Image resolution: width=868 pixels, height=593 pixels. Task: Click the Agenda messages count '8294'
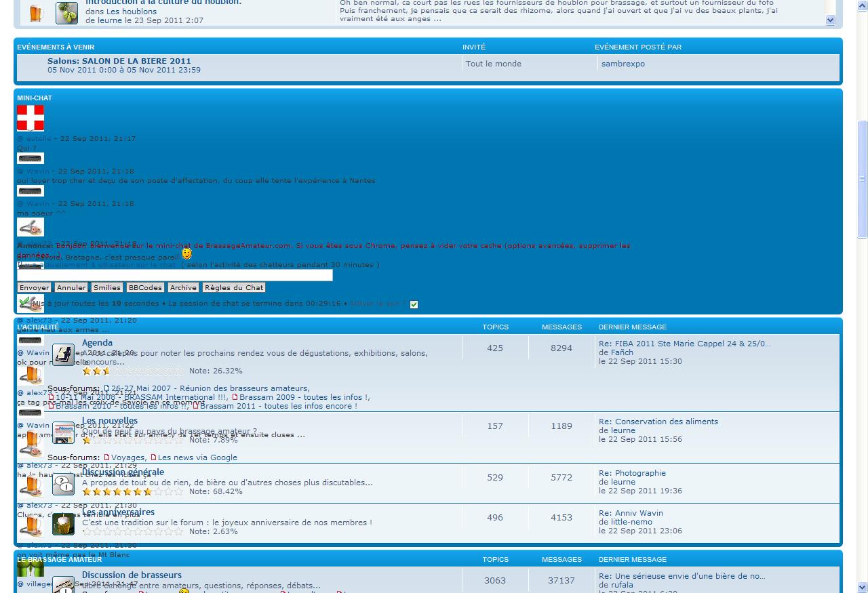coord(561,348)
